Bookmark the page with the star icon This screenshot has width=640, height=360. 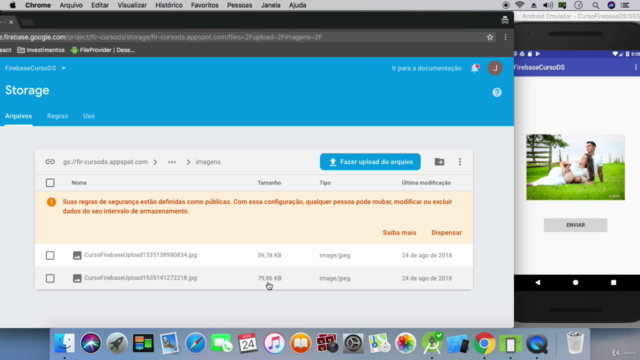click(x=490, y=37)
